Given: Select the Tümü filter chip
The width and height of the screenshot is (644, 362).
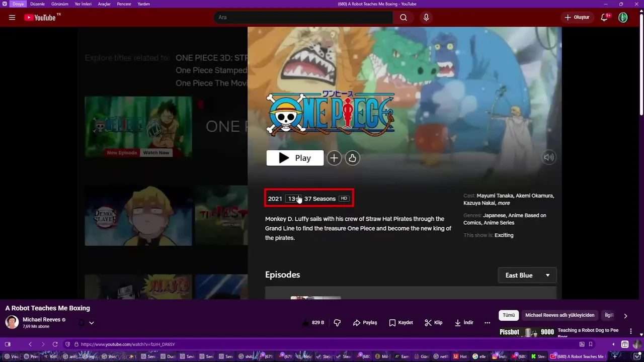Looking at the screenshot, I should coord(509,315).
